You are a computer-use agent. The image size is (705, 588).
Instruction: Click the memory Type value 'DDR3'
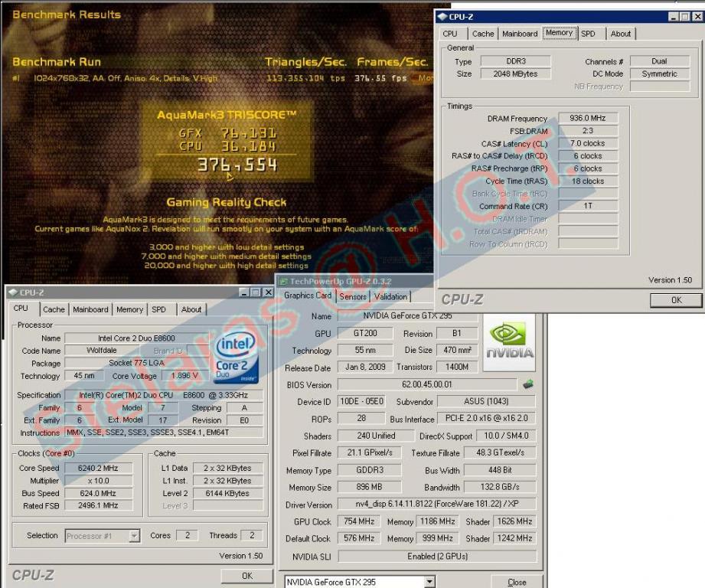click(x=516, y=60)
